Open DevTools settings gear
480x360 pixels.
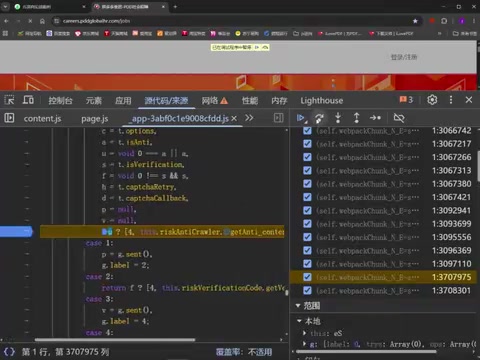[x=432, y=100]
